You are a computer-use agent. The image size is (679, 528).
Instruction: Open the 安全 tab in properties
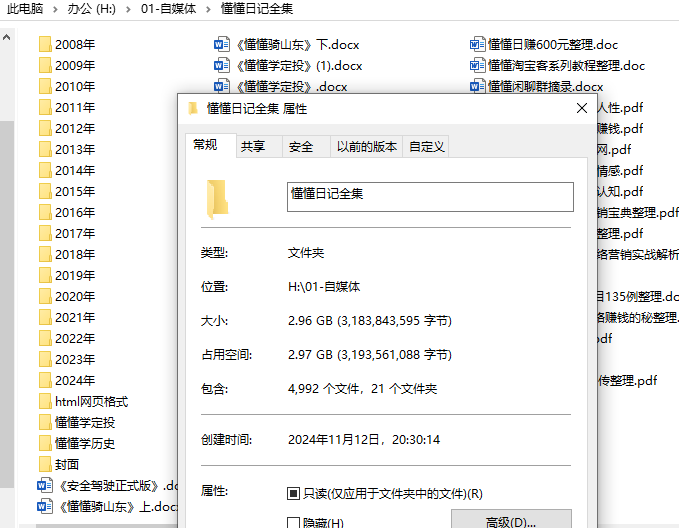(x=301, y=146)
